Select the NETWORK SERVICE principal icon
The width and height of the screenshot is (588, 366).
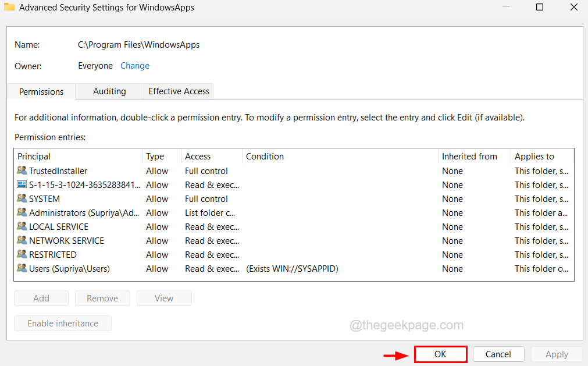click(22, 241)
